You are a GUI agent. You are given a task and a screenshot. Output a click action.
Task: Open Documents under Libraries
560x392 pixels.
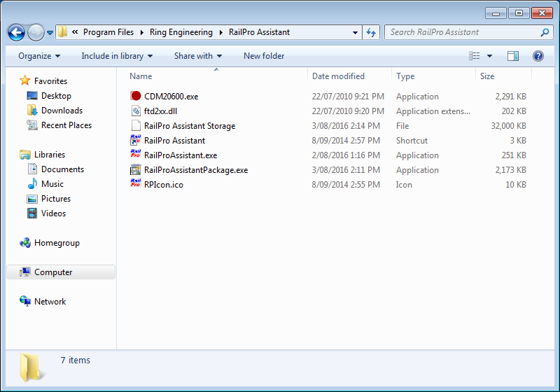pos(62,169)
